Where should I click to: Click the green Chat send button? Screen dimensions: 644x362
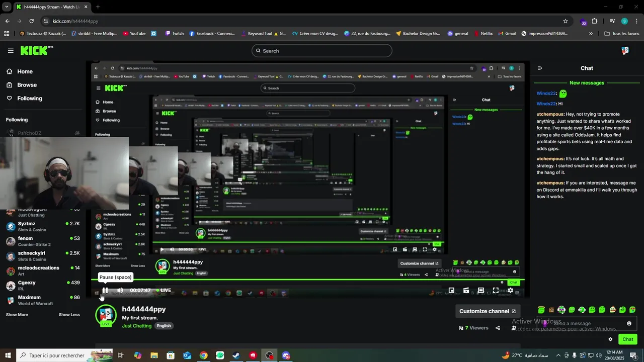628,339
